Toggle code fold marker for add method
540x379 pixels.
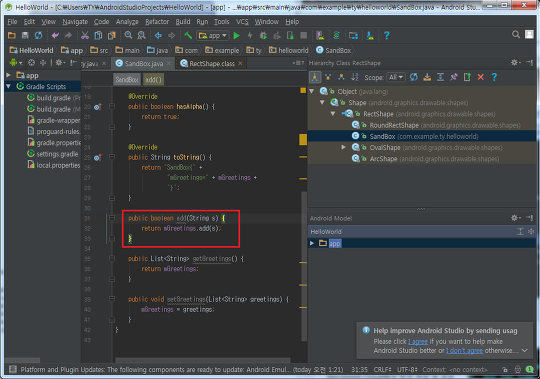(x=112, y=218)
